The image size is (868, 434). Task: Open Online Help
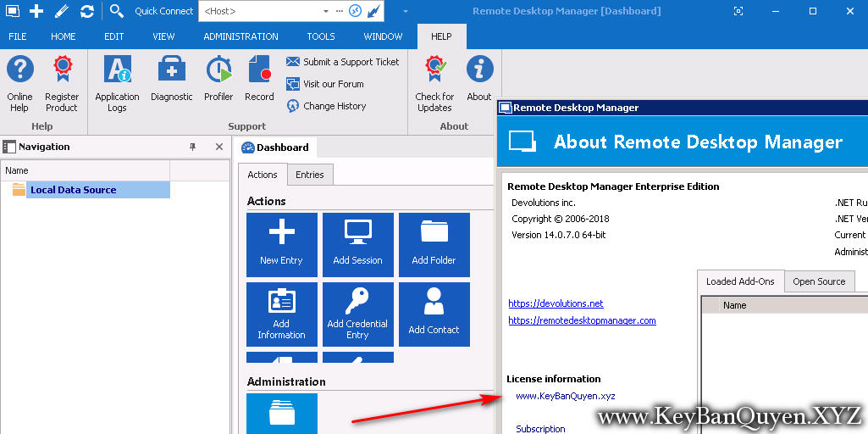20,84
